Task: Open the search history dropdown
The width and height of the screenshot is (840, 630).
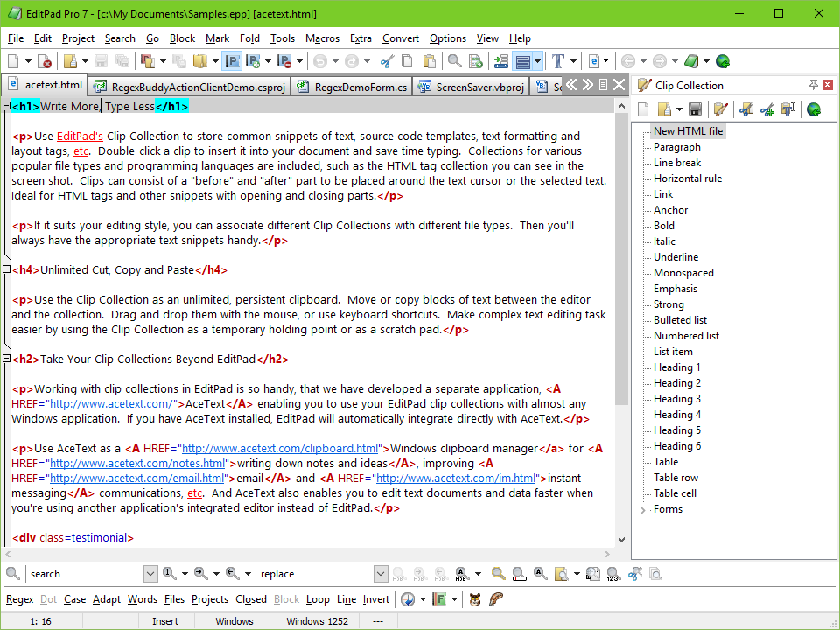Action: coord(150,574)
